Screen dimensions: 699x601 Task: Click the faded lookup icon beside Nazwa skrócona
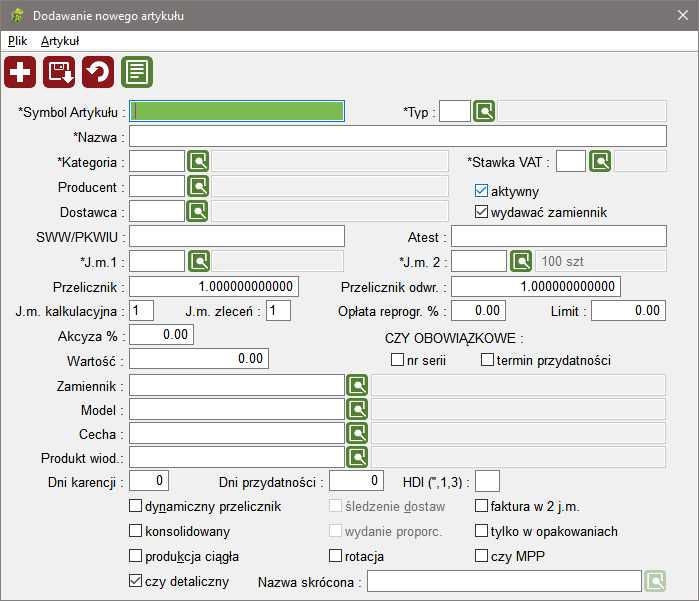(x=655, y=581)
